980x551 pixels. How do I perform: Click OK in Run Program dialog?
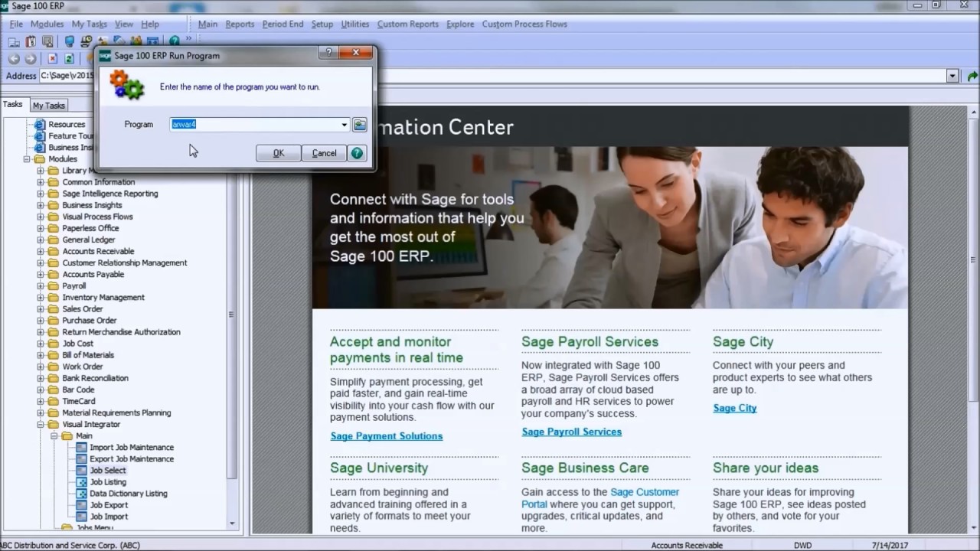(x=279, y=153)
